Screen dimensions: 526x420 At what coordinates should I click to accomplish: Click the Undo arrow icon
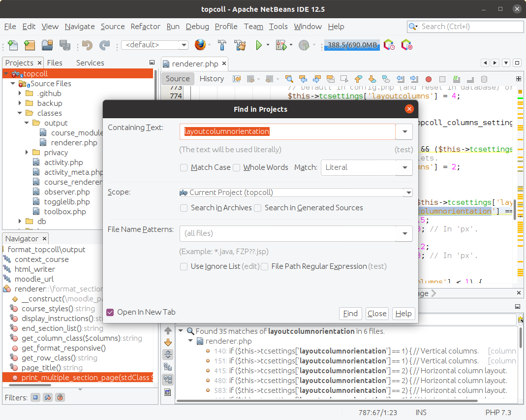coord(87,45)
